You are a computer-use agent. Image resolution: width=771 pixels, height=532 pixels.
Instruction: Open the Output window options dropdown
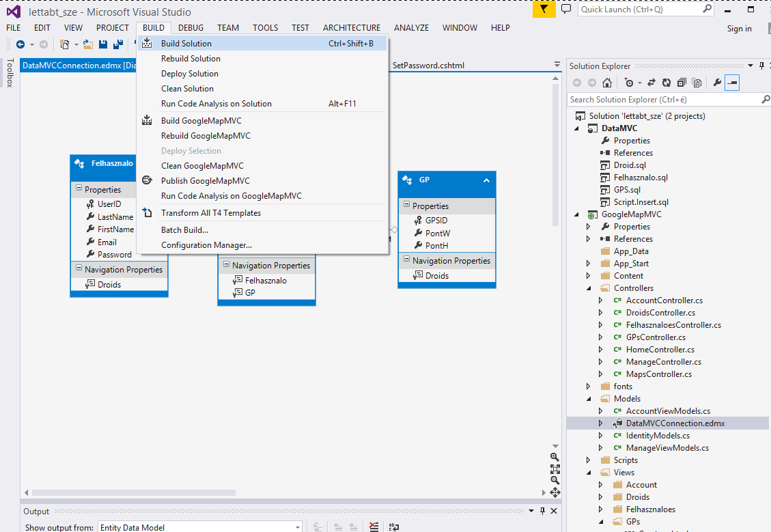click(x=531, y=511)
